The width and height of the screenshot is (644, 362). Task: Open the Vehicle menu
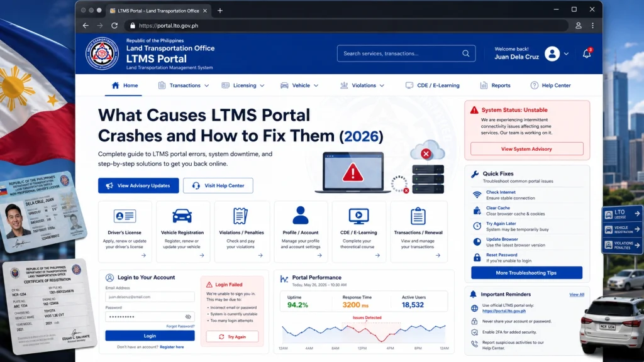coord(299,85)
